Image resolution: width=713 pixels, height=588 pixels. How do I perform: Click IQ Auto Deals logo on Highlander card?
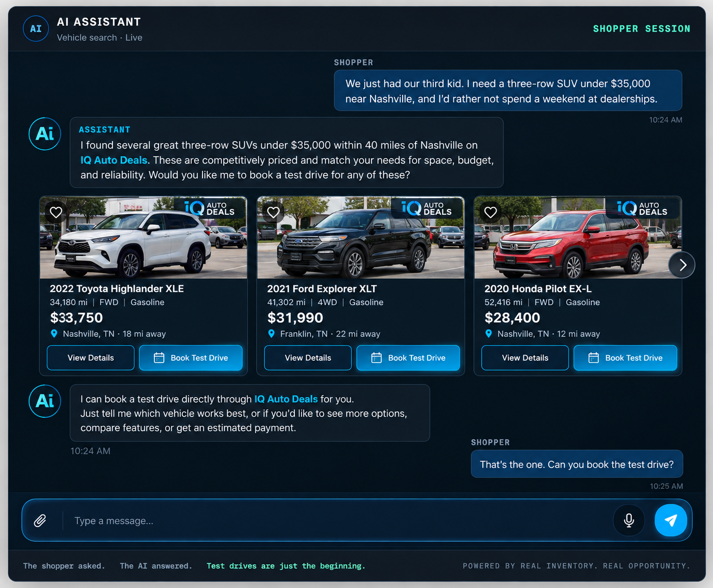[210, 208]
